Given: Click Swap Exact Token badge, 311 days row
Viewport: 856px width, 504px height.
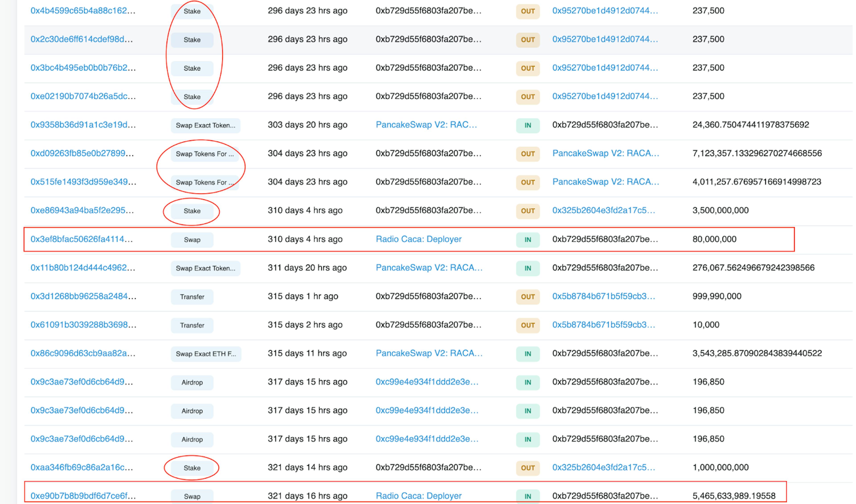Looking at the screenshot, I should [206, 268].
